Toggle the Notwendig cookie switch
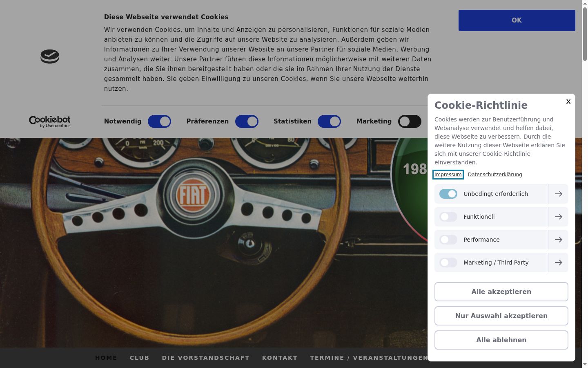The height and width of the screenshot is (368, 588). click(159, 121)
